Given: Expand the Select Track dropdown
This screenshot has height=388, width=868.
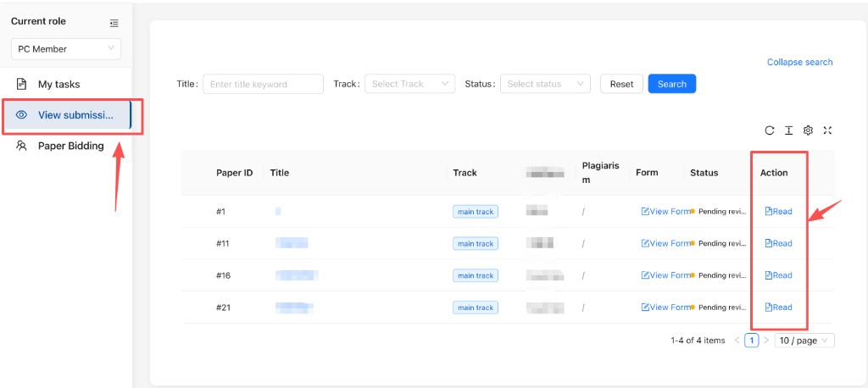Looking at the screenshot, I should [x=409, y=84].
